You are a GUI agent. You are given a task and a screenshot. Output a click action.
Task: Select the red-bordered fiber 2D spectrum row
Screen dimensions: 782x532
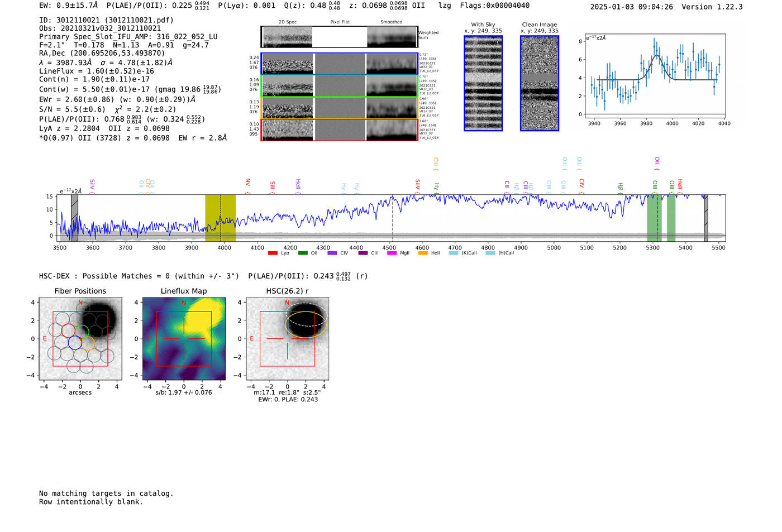(340, 130)
